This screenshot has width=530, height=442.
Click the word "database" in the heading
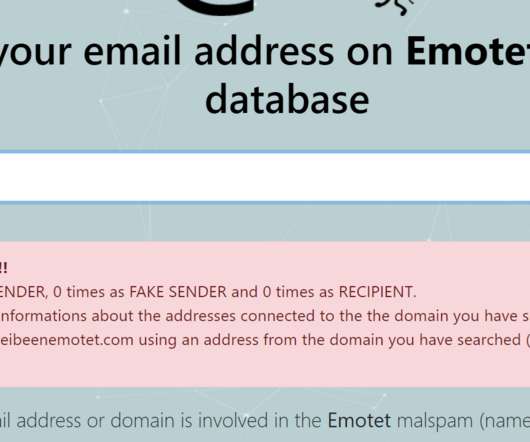pyautogui.click(x=287, y=100)
